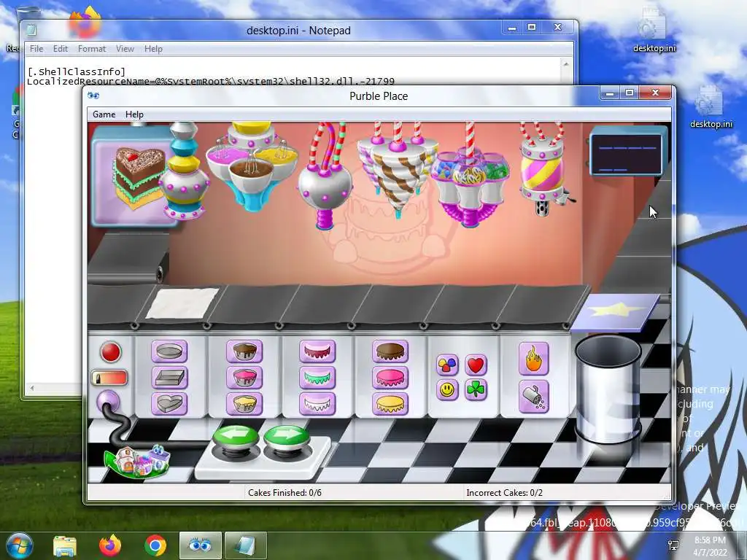Open the Edit menu in Notepad
Viewport: 747px width, 560px height.
click(61, 49)
